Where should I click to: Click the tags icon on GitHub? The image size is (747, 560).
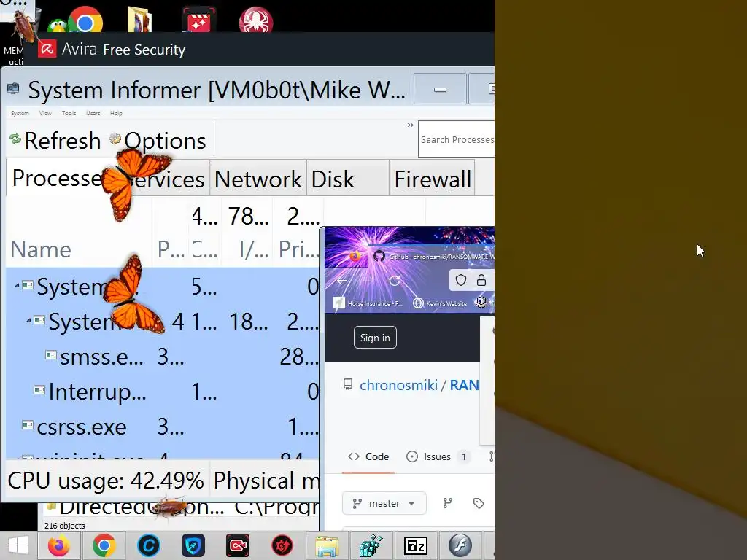479,503
